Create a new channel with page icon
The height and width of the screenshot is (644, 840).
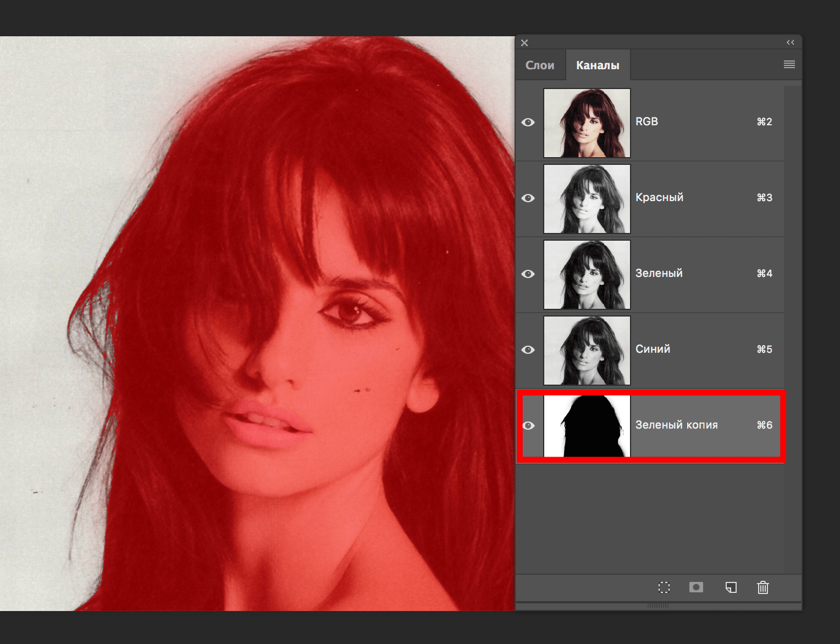point(731,587)
